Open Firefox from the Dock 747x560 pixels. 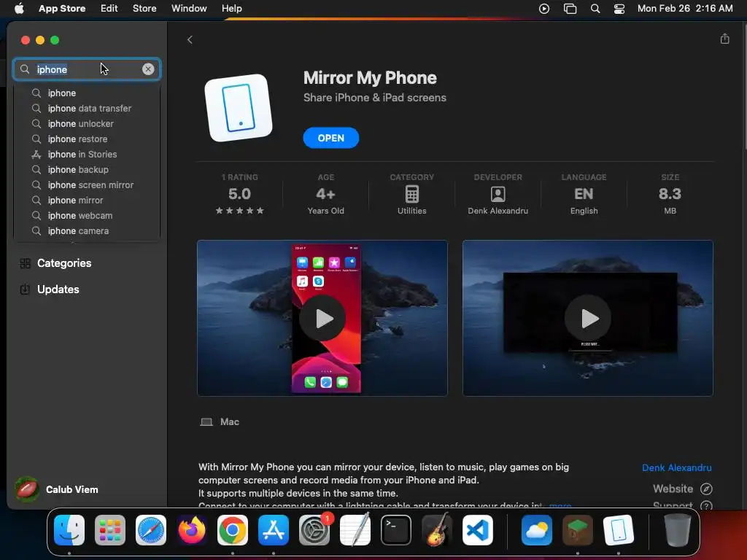[192, 530]
